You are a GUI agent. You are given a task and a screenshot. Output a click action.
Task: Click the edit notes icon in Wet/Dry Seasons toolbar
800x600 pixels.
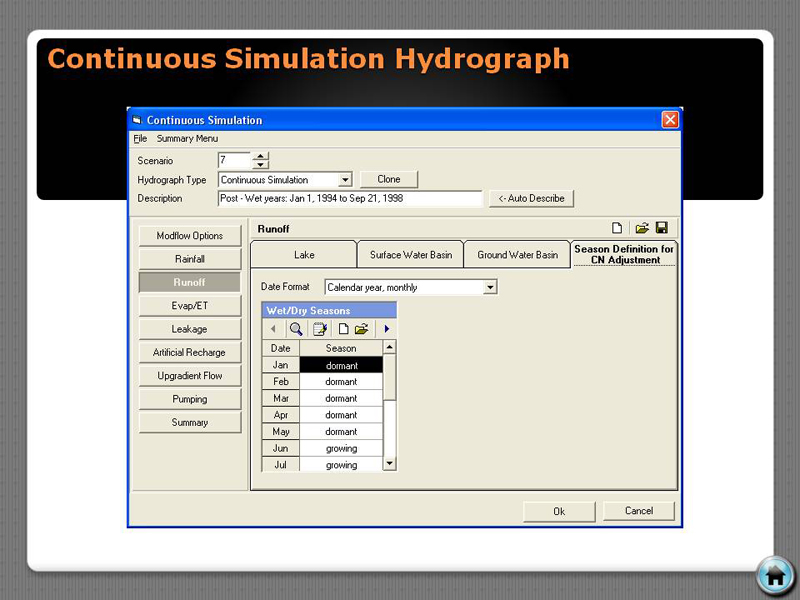(x=320, y=328)
